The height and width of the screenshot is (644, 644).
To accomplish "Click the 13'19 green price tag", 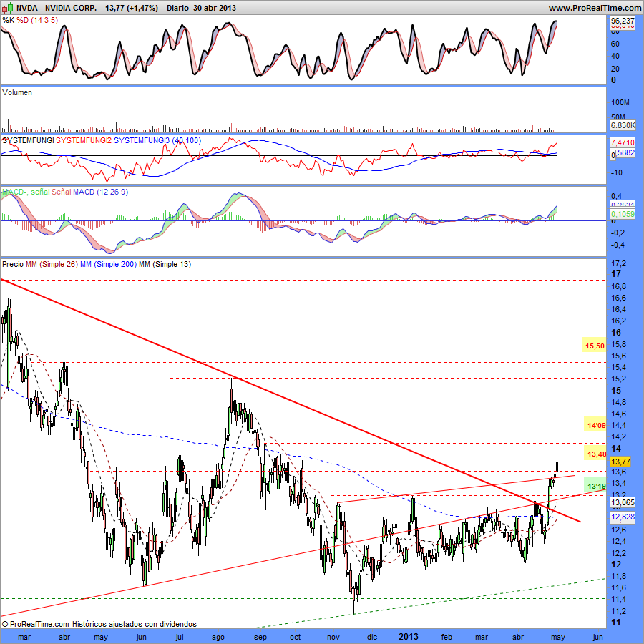I will pos(595,487).
